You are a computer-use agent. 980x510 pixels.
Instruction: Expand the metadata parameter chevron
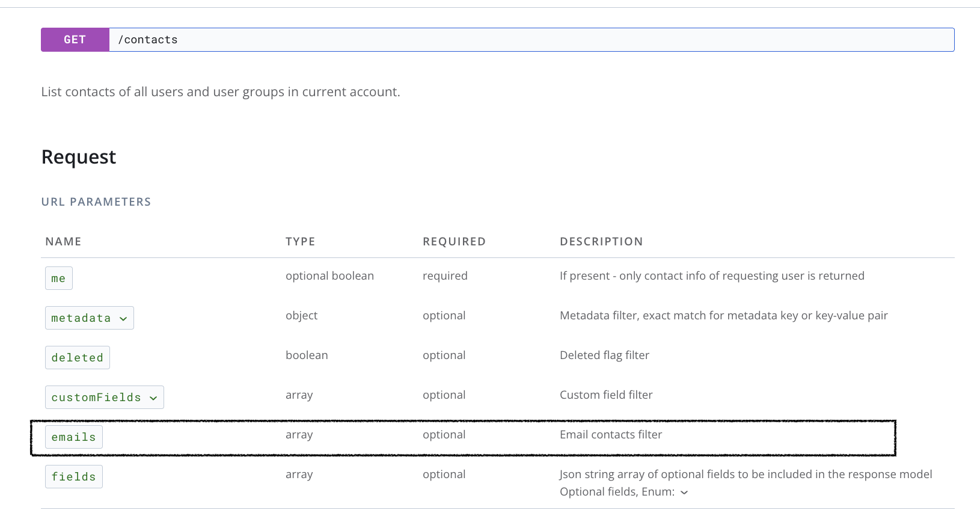[x=123, y=319]
